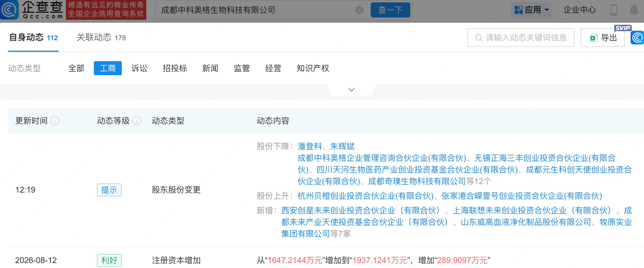The width and height of the screenshot is (644, 268).
Task: Switch to 自身动态 tab
Action: coord(33,38)
